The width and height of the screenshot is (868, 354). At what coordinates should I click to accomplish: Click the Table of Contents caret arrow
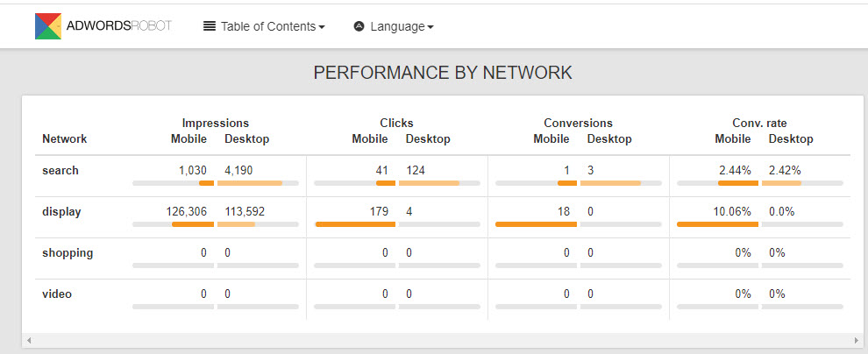pos(322,27)
